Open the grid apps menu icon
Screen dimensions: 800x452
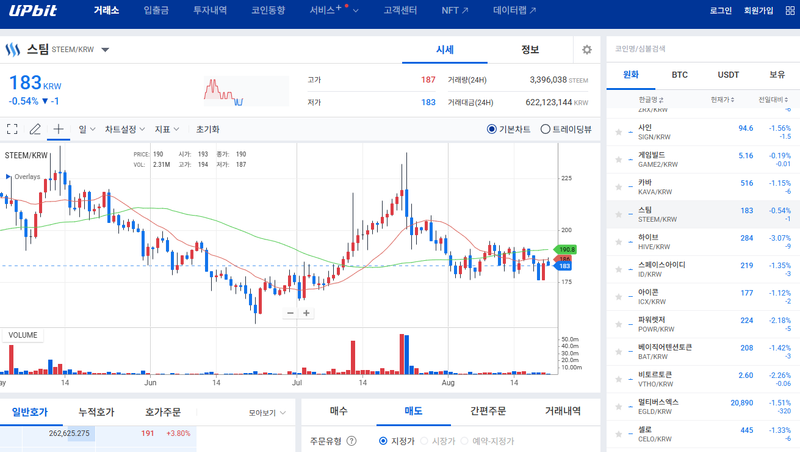[x=790, y=10]
